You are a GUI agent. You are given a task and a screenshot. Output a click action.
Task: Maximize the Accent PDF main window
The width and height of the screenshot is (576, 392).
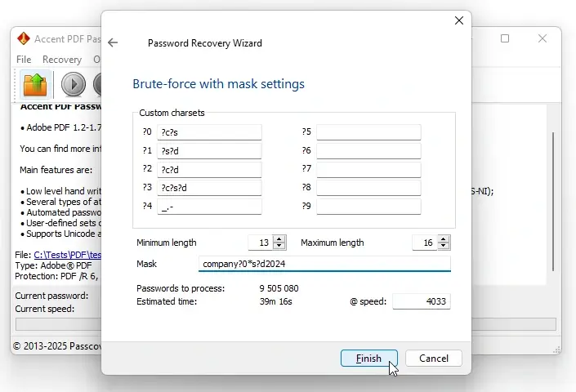click(505, 38)
